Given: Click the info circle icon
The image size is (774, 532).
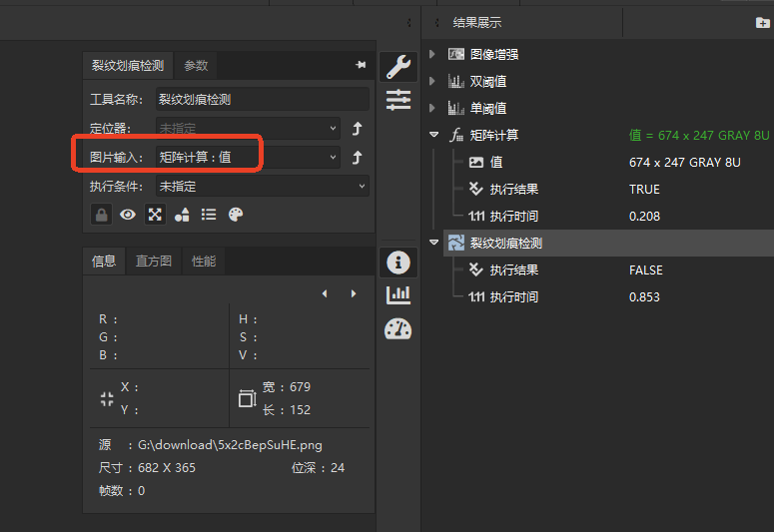Looking at the screenshot, I should pyautogui.click(x=398, y=263).
